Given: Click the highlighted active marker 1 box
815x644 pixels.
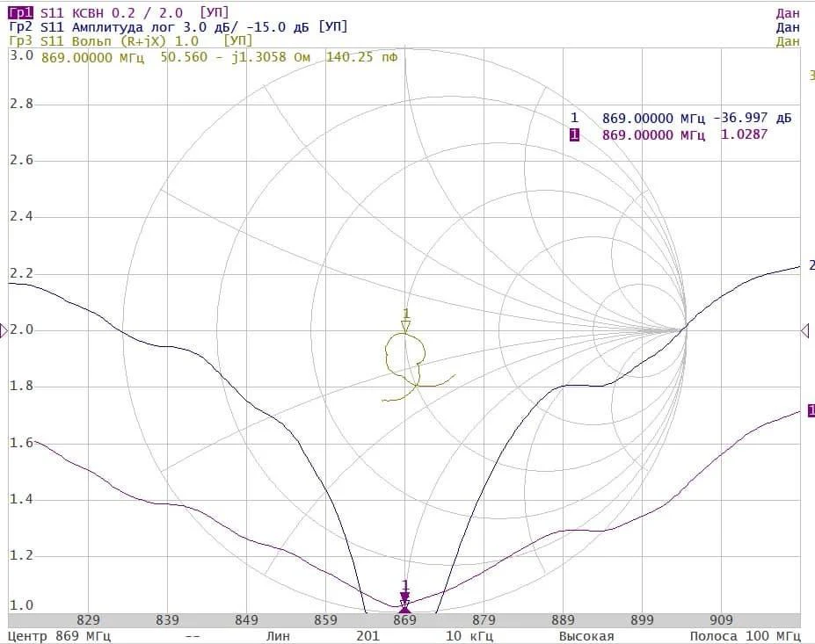Looking at the screenshot, I should (574, 134).
